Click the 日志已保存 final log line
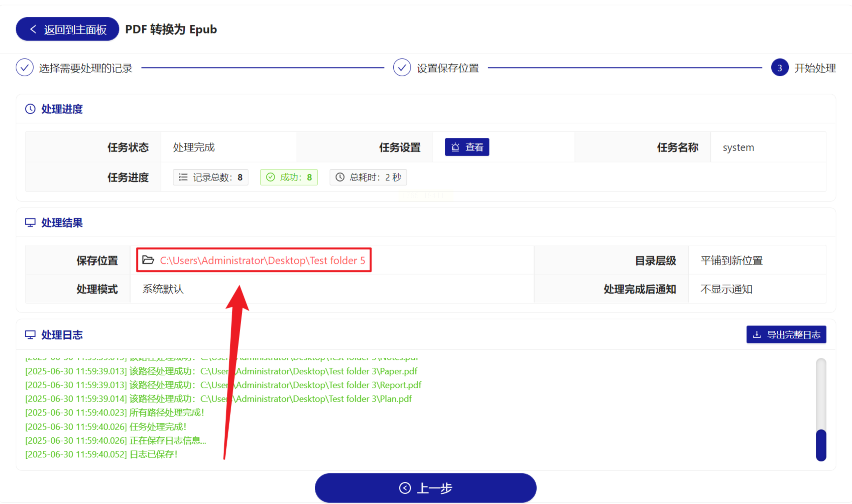Image resolution: width=852 pixels, height=504 pixels. point(101,454)
